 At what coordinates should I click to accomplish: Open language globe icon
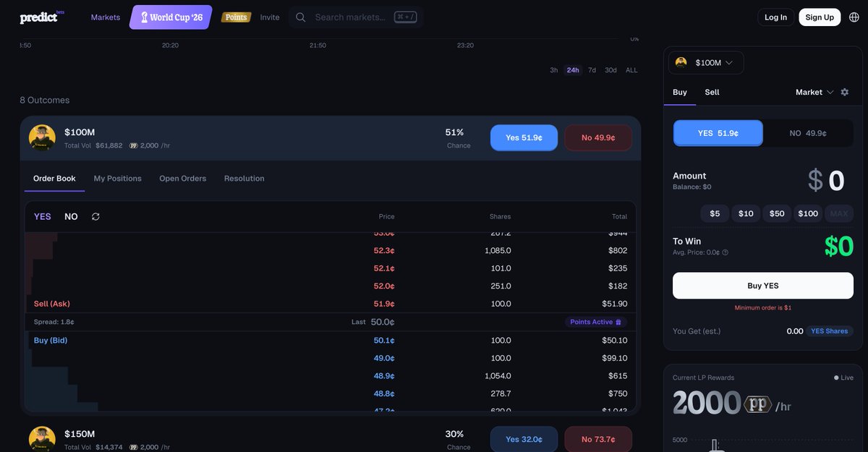pyautogui.click(x=854, y=17)
